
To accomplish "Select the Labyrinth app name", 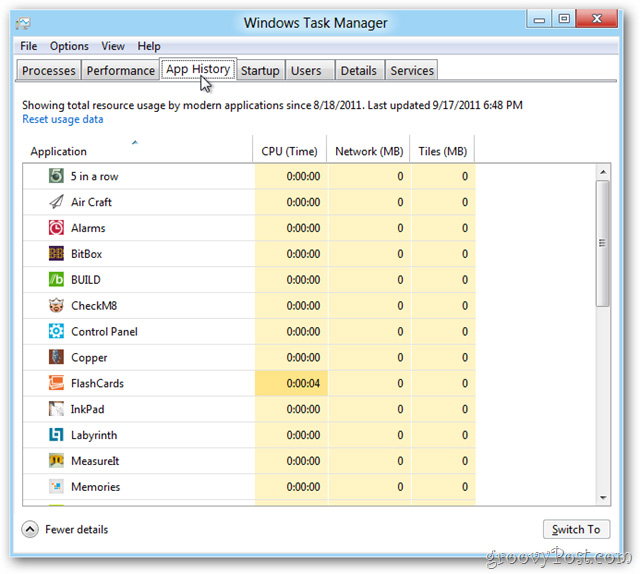I will click(x=94, y=435).
